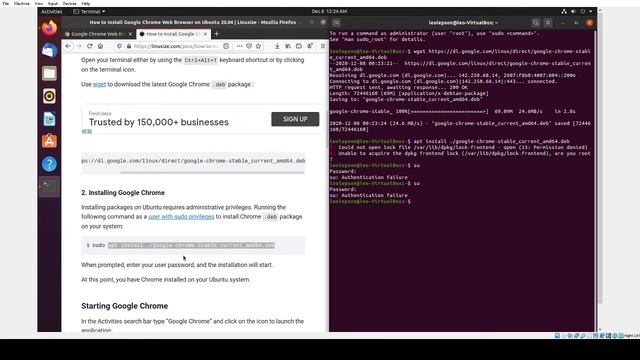Open the Firefox home page
The height and width of the screenshot is (360, 640).
[100, 46]
